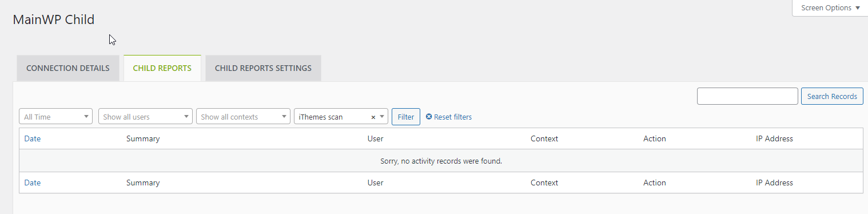Click the Summary label in table footer
Image resolution: width=868 pixels, height=214 pixels.
(x=143, y=183)
